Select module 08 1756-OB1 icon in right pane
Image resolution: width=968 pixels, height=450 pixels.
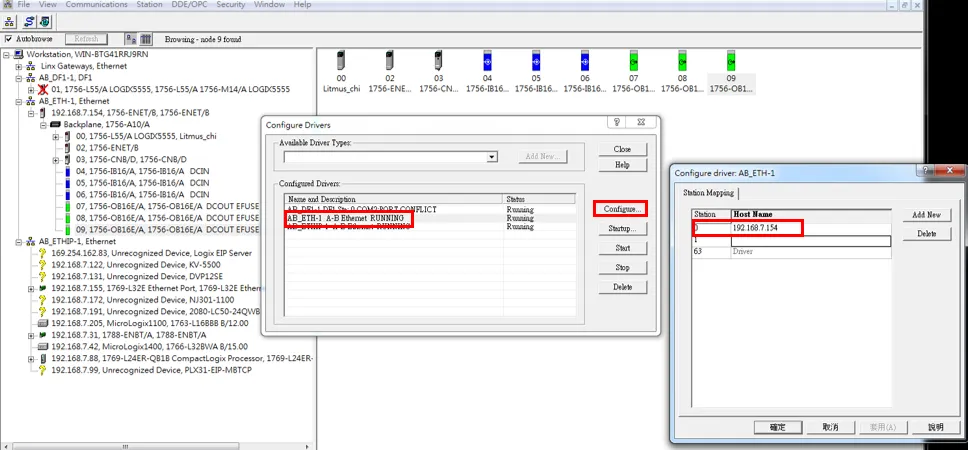point(682,60)
